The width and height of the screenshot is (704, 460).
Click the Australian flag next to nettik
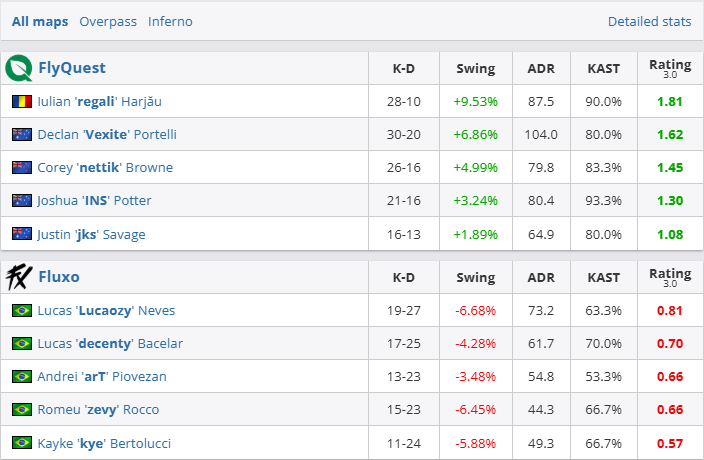pyautogui.click(x=22, y=168)
